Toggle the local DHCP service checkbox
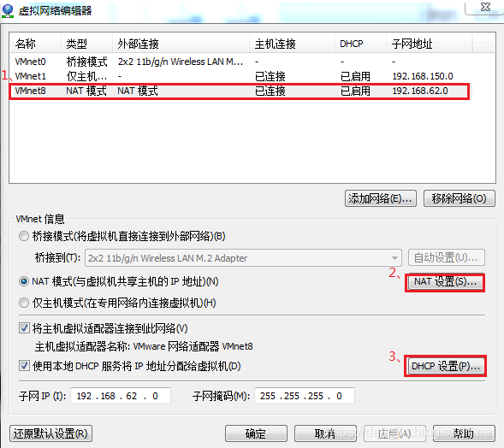Screen dimensions: 504x448 pos(24,365)
